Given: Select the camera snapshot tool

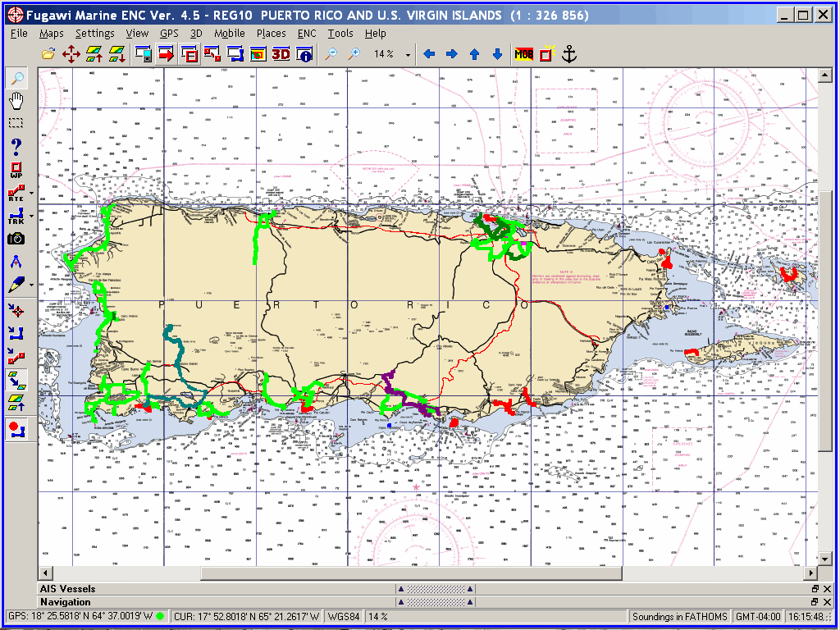Looking at the screenshot, I should coord(16,239).
